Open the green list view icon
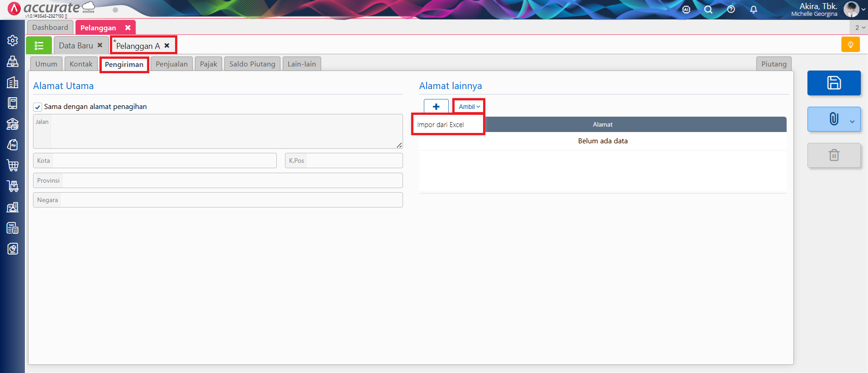 pyautogui.click(x=39, y=46)
